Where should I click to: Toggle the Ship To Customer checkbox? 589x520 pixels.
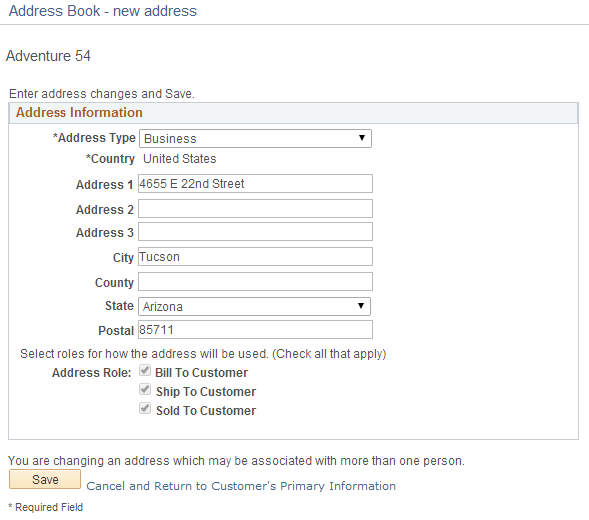coord(145,389)
